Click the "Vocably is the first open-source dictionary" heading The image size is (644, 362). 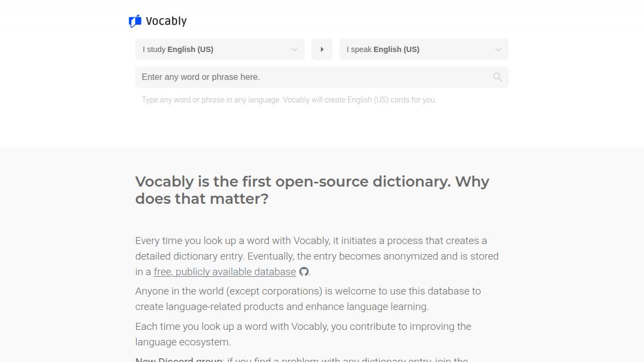312,182
